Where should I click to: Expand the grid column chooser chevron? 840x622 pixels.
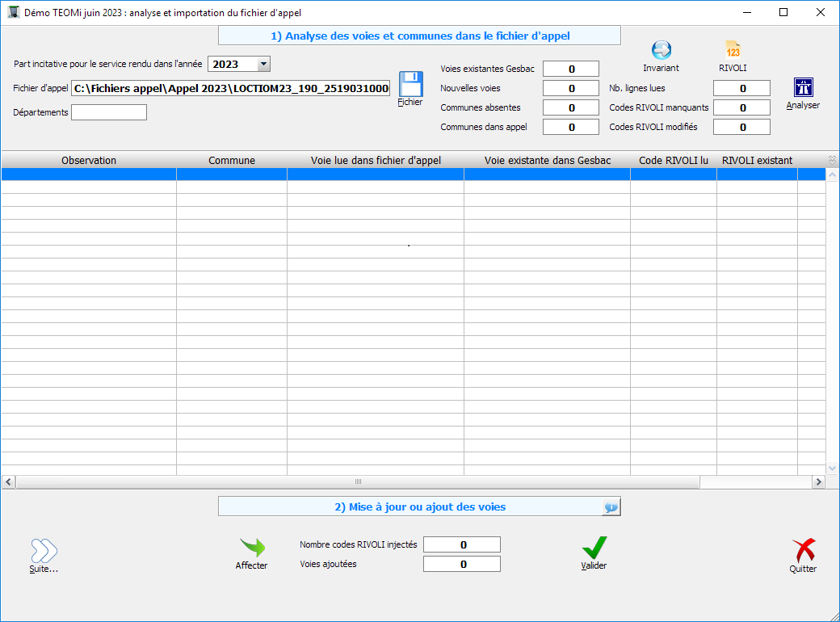coord(832,160)
